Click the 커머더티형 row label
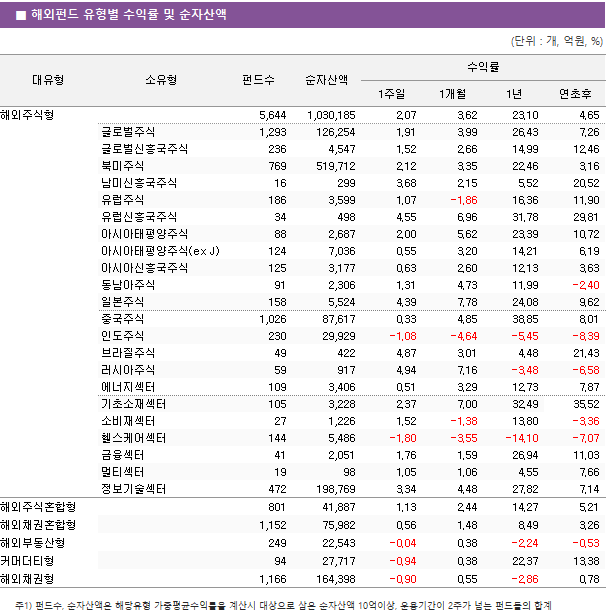This screenshot has width=610, height=612. click(x=27, y=561)
